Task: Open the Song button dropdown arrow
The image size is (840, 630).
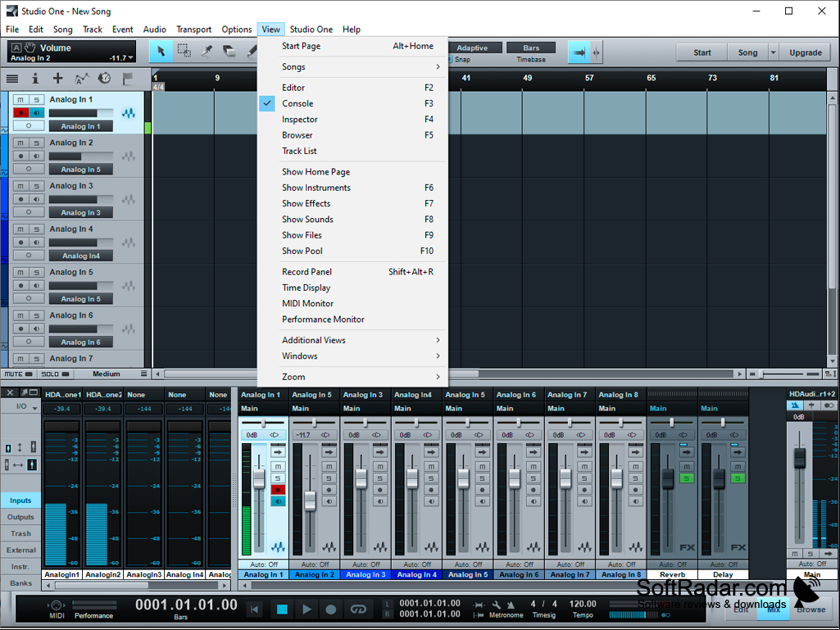Action: tap(773, 52)
